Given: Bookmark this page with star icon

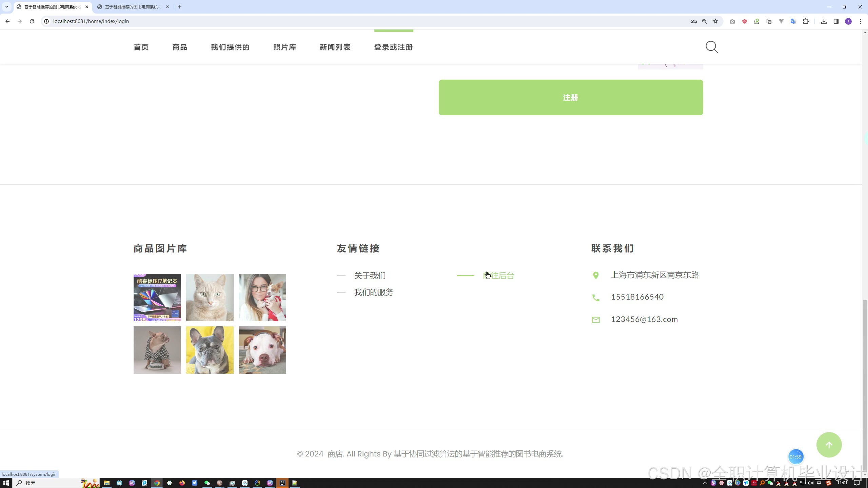Looking at the screenshot, I should tap(715, 21).
